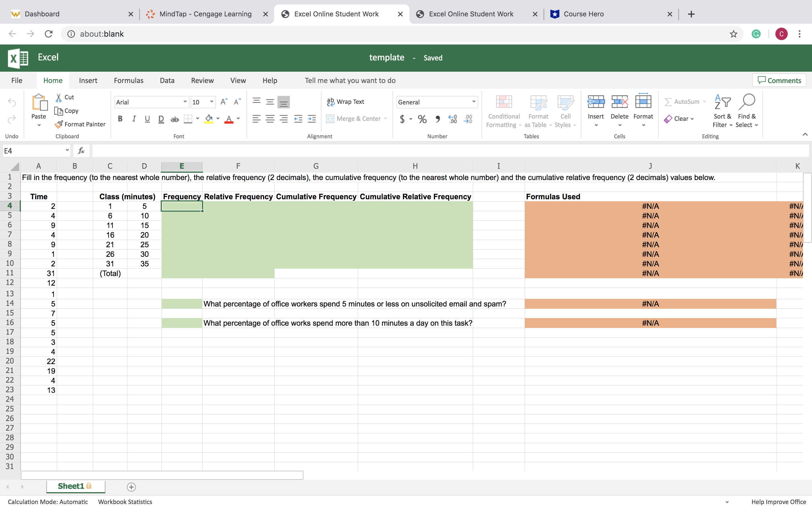
Task: Apply percent style number format
Action: 422,119
